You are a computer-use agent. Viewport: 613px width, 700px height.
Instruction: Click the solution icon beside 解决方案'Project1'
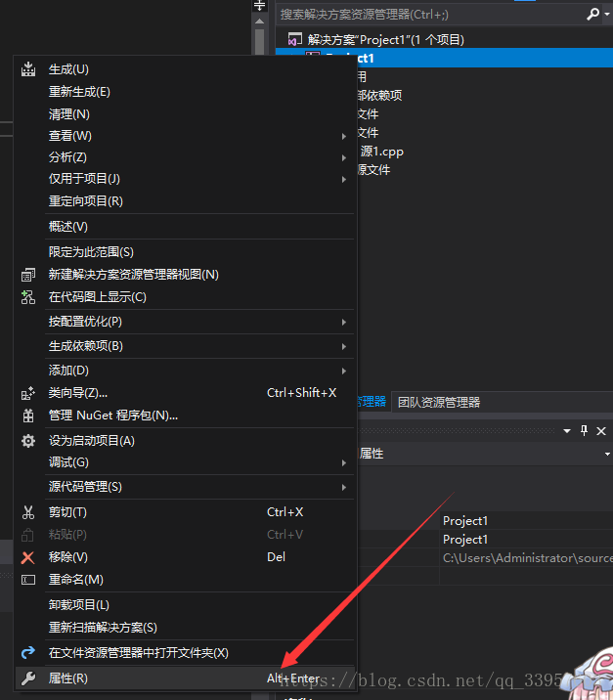click(x=294, y=40)
